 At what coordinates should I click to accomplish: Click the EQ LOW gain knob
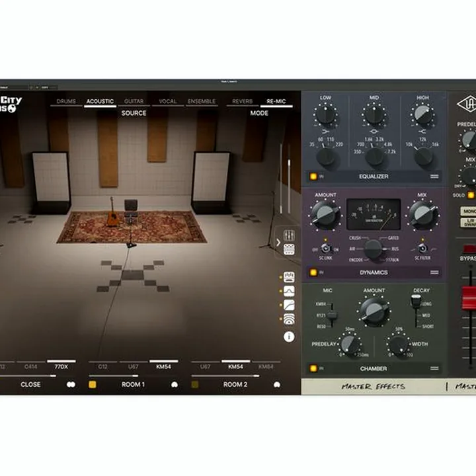(x=325, y=115)
